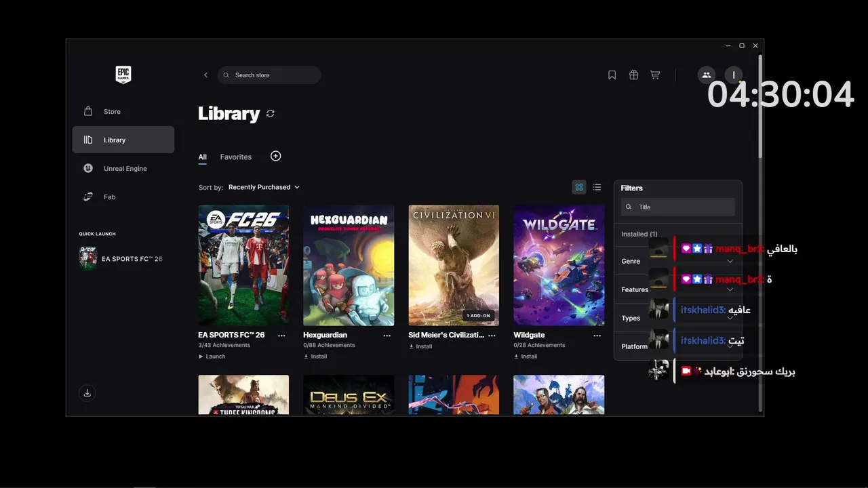Click the Unreal Engine logo icon
The width and height of the screenshot is (868, 488).
[88, 168]
